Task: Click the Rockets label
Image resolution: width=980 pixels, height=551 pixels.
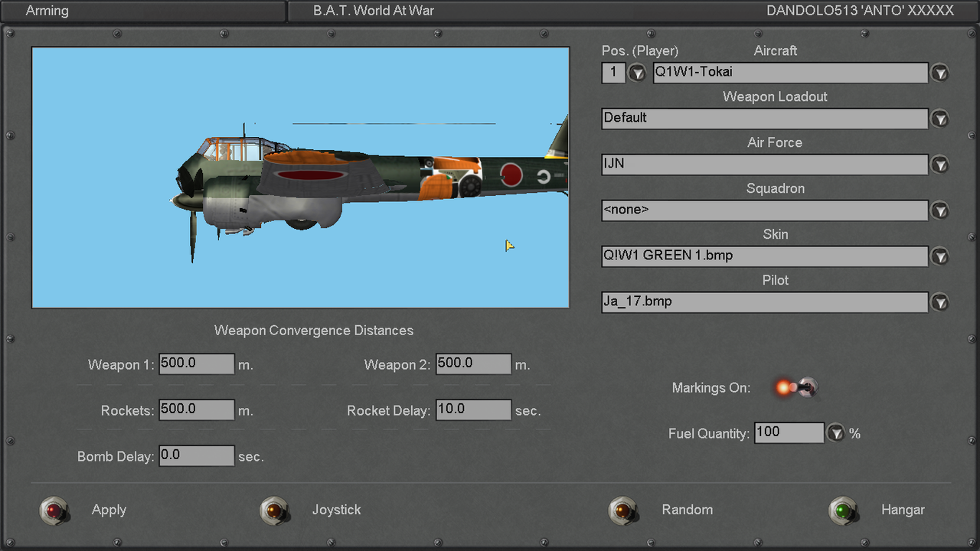Action: coord(127,411)
